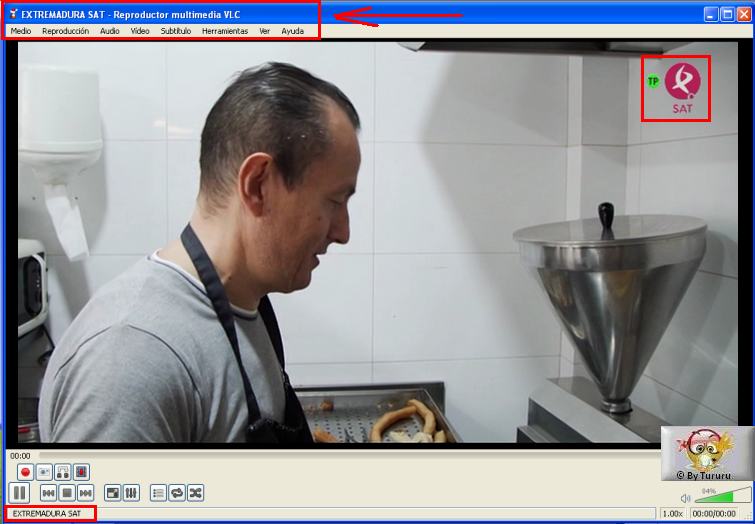
Task: Open extended settings equalizer sliders icon
Action: [131, 493]
